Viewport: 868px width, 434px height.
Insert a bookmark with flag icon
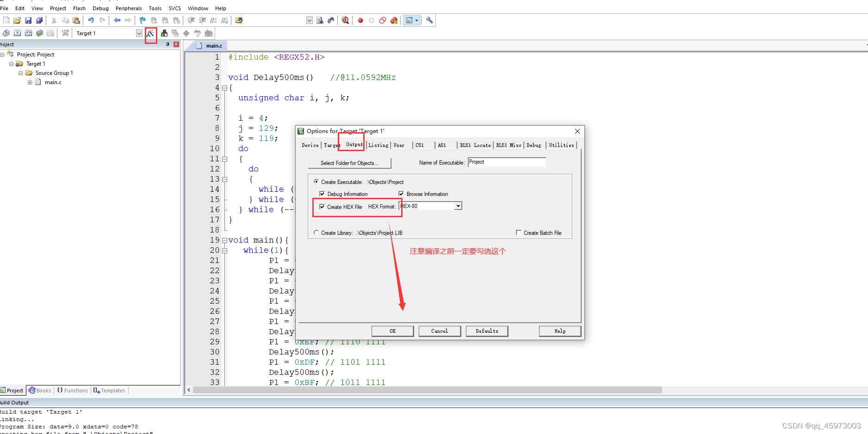pyautogui.click(x=143, y=20)
